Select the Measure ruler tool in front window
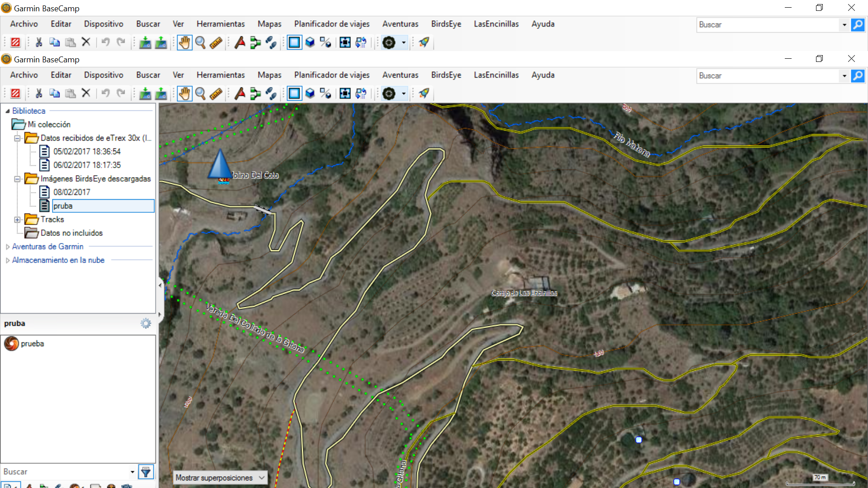868x488 pixels. [216, 94]
